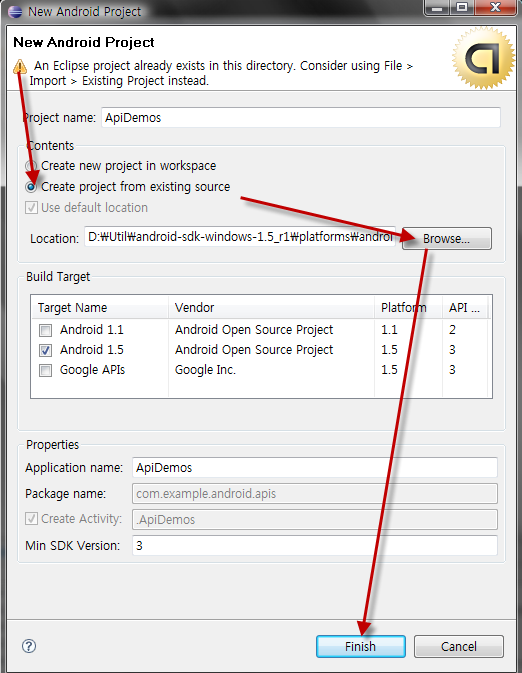The width and height of the screenshot is (522, 673).
Task: Uncheck the Android 1.5 build target
Action: [46, 350]
